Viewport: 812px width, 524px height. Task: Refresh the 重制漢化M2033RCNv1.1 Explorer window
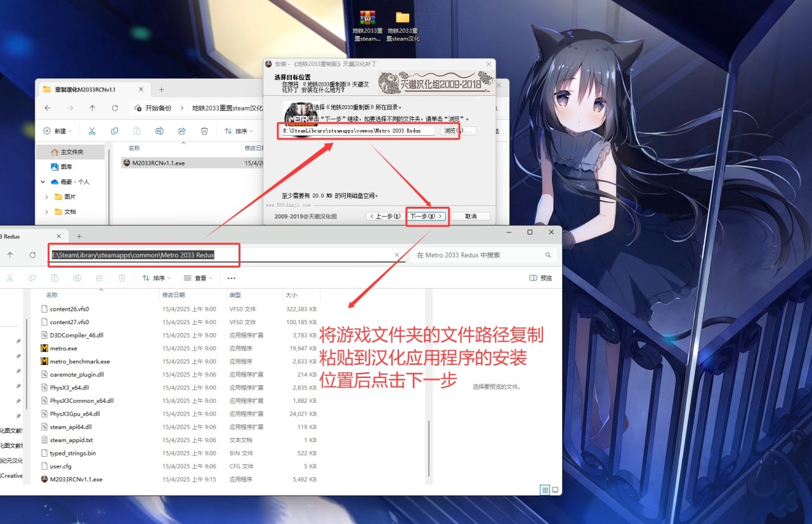coord(115,108)
